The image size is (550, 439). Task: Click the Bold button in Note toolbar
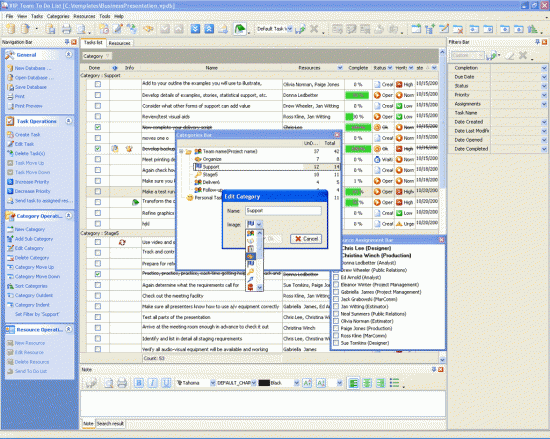tap(139, 383)
